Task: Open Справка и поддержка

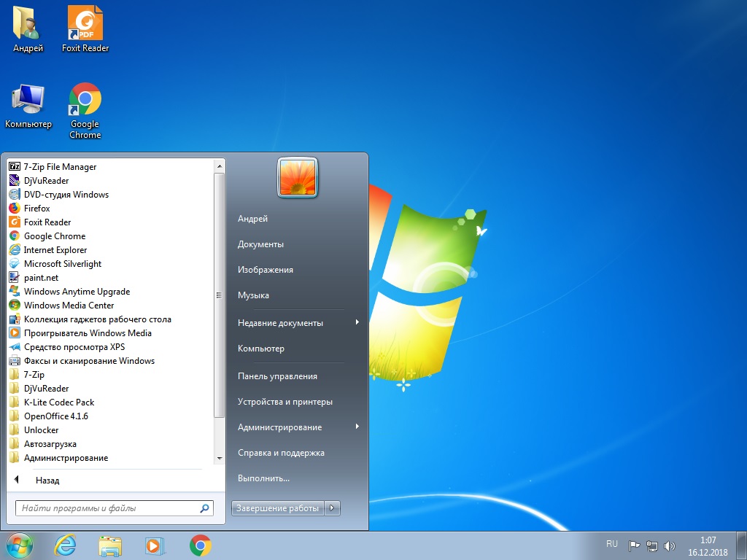Action: point(281,453)
